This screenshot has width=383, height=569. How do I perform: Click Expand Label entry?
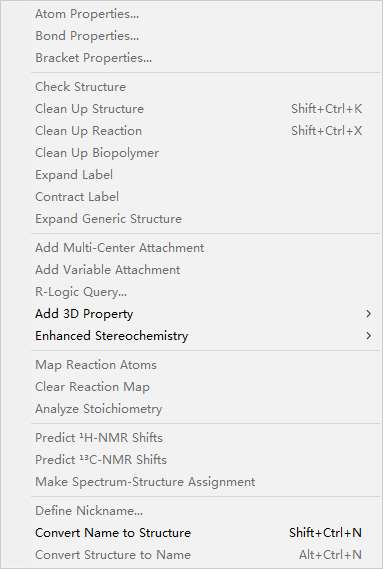[x=205, y=175]
